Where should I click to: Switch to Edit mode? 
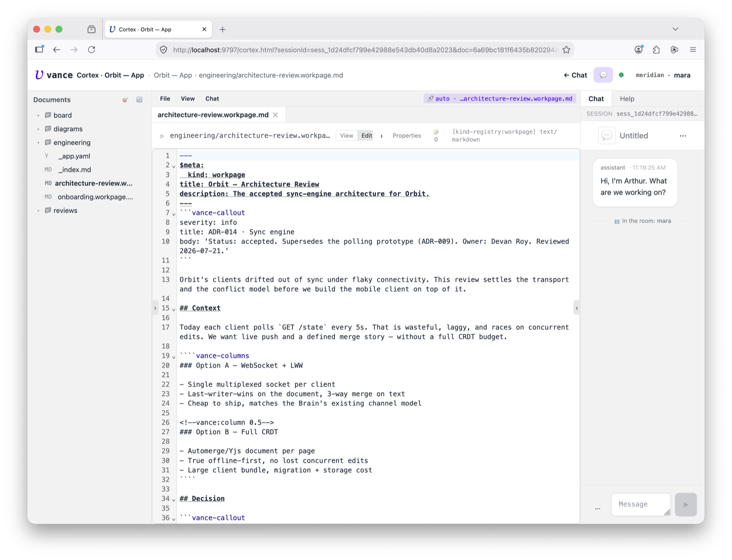pos(366,135)
